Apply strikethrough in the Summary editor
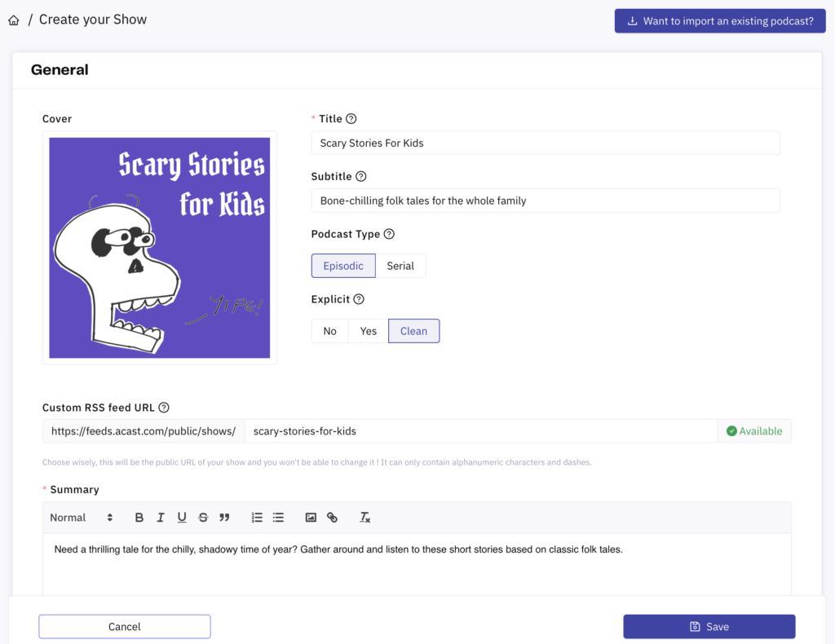835x644 pixels. coord(203,517)
